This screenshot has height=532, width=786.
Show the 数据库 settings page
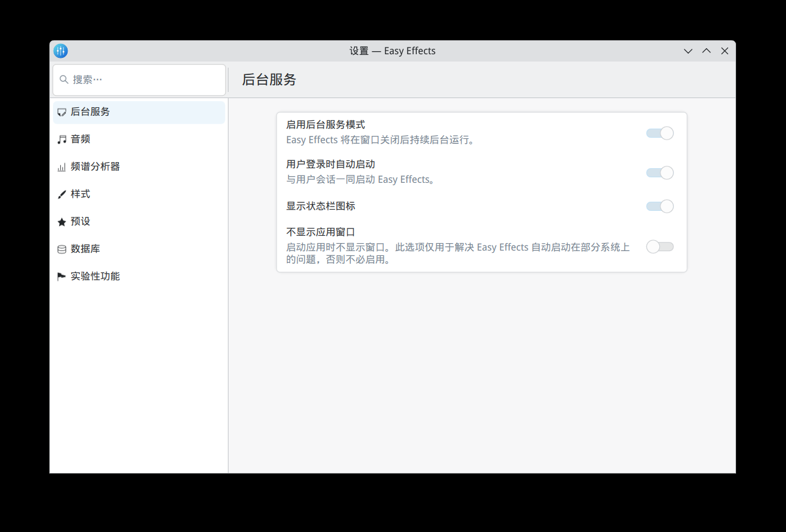(139, 249)
